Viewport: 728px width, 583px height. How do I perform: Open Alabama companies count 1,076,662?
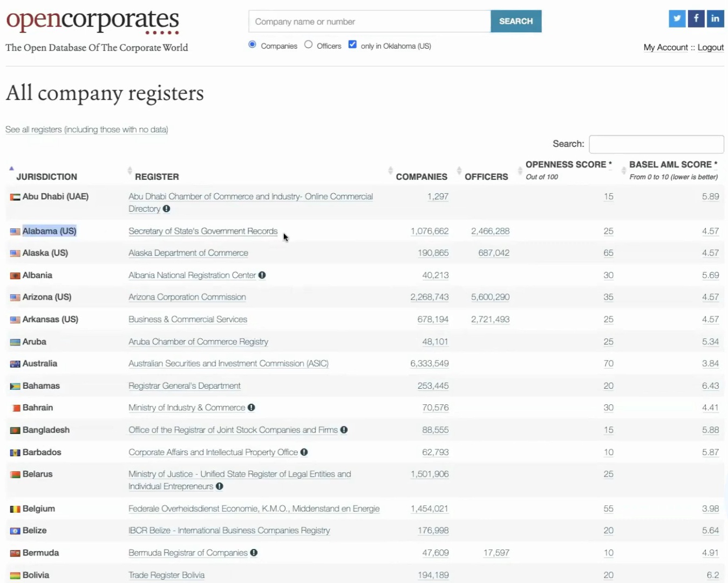click(x=430, y=231)
